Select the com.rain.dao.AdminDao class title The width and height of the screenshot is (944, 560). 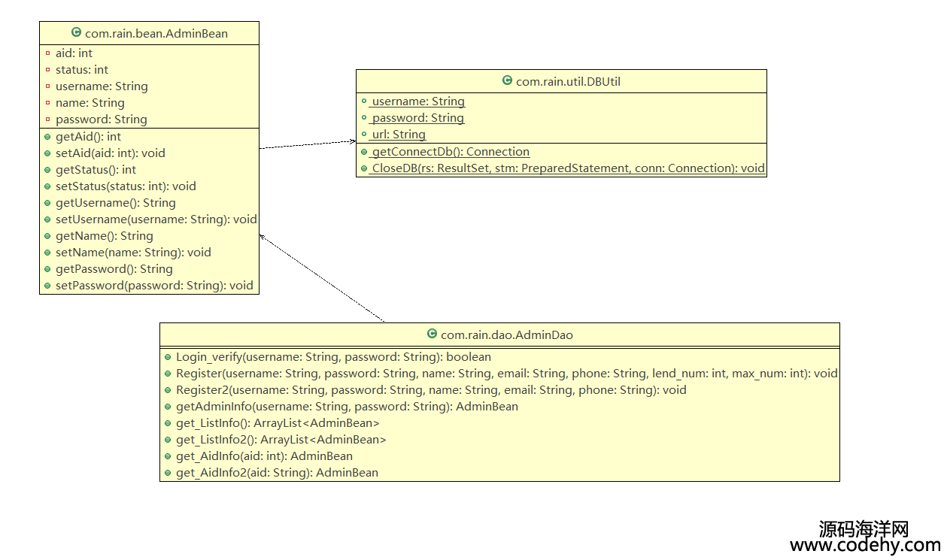coord(507,335)
